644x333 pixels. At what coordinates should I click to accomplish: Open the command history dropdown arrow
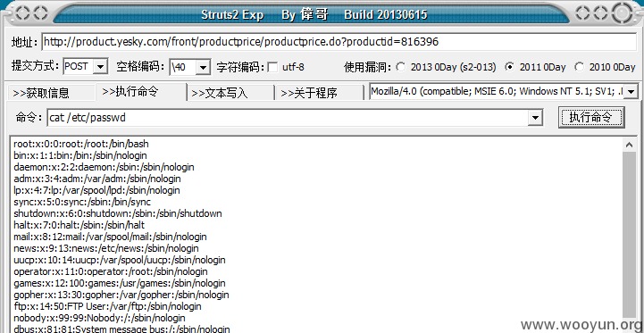tap(535, 118)
